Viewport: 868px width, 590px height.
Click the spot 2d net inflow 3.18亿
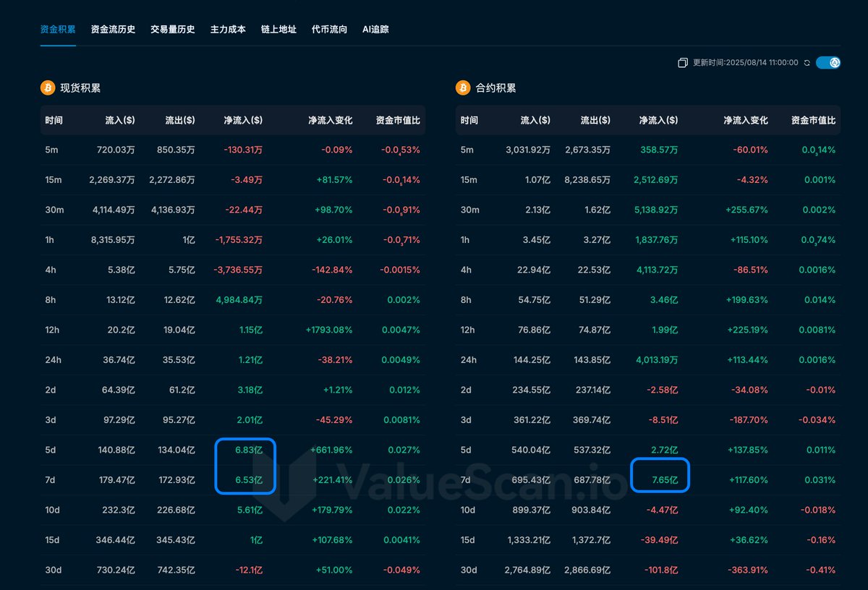pos(250,390)
